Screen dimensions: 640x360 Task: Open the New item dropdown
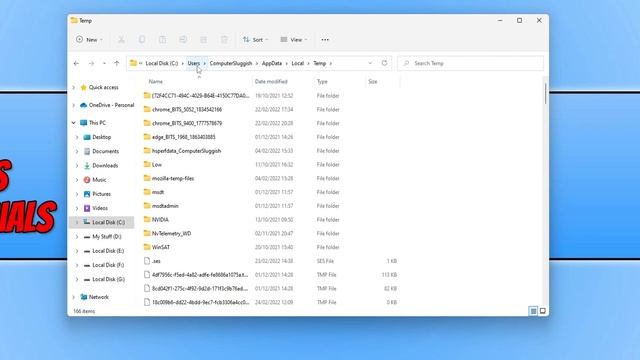coord(89,40)
